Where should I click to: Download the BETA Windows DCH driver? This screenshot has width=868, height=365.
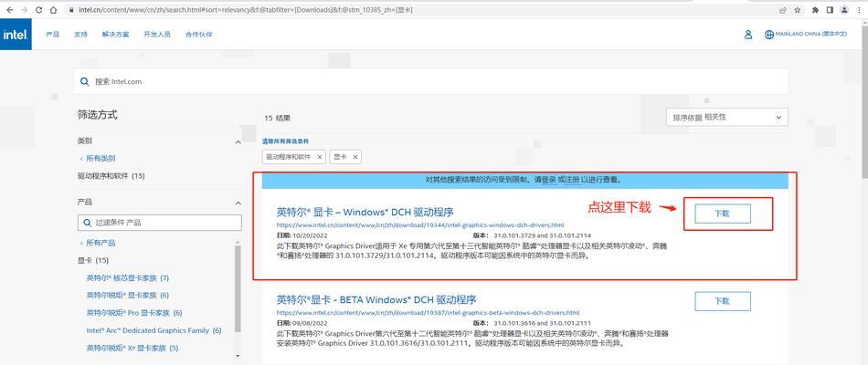(723, 301)
